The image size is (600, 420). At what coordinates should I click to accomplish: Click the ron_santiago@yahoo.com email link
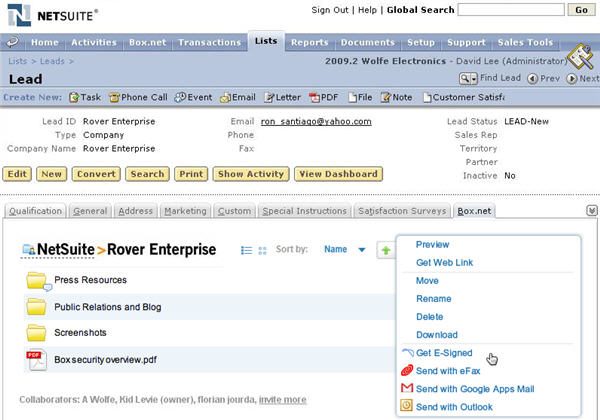tap(316, 122)
